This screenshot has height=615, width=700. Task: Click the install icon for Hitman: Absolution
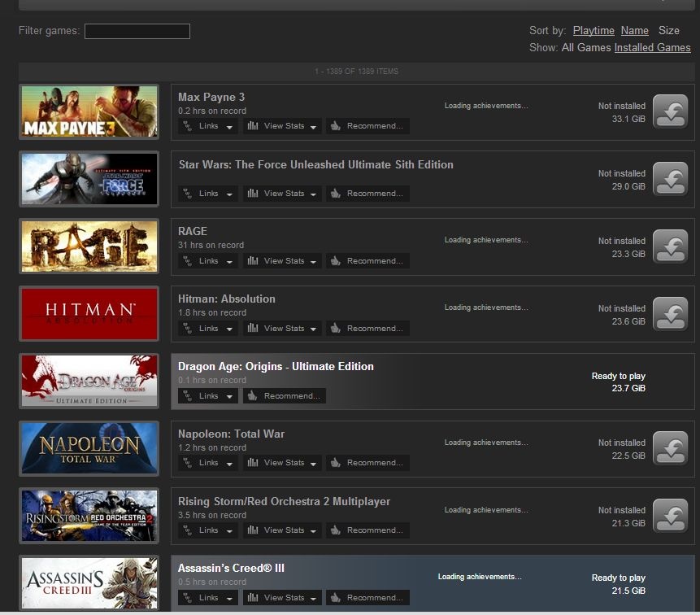(670, 314)
